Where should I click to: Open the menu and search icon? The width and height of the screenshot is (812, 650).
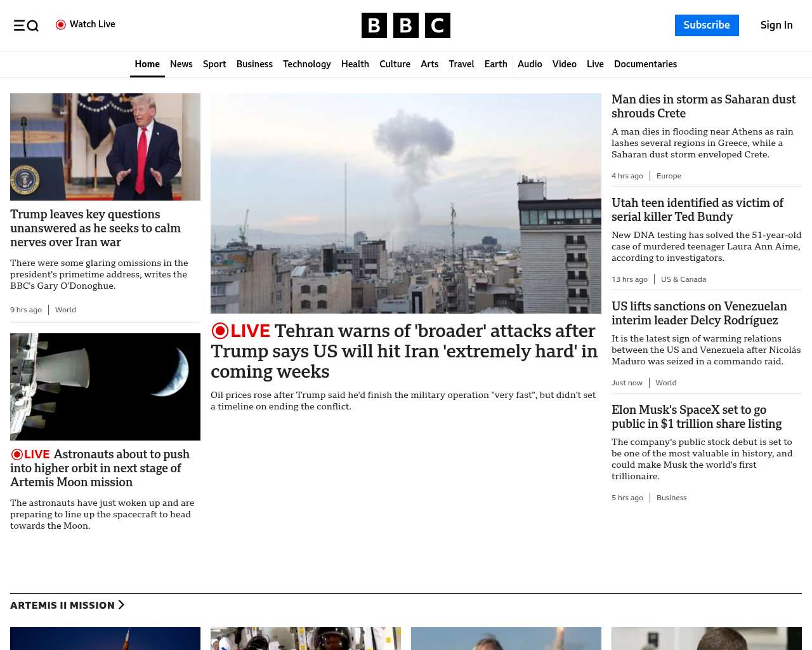(26, 25)
